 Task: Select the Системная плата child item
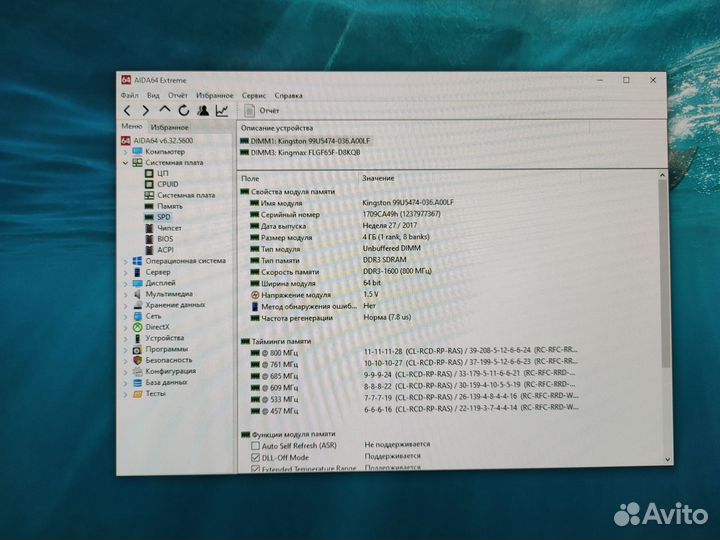tap(180, 195)
